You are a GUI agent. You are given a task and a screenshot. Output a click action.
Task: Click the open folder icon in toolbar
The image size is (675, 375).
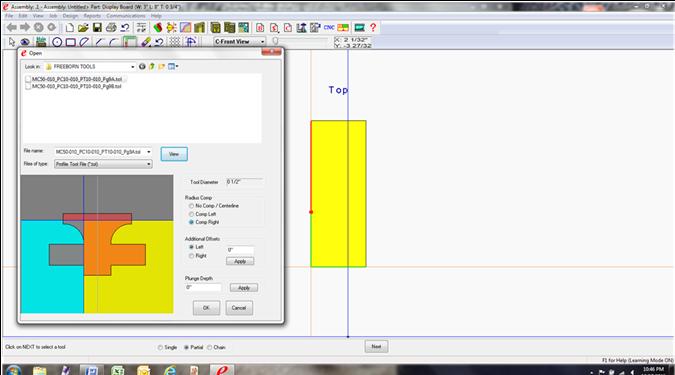click(x=83, y=28)
